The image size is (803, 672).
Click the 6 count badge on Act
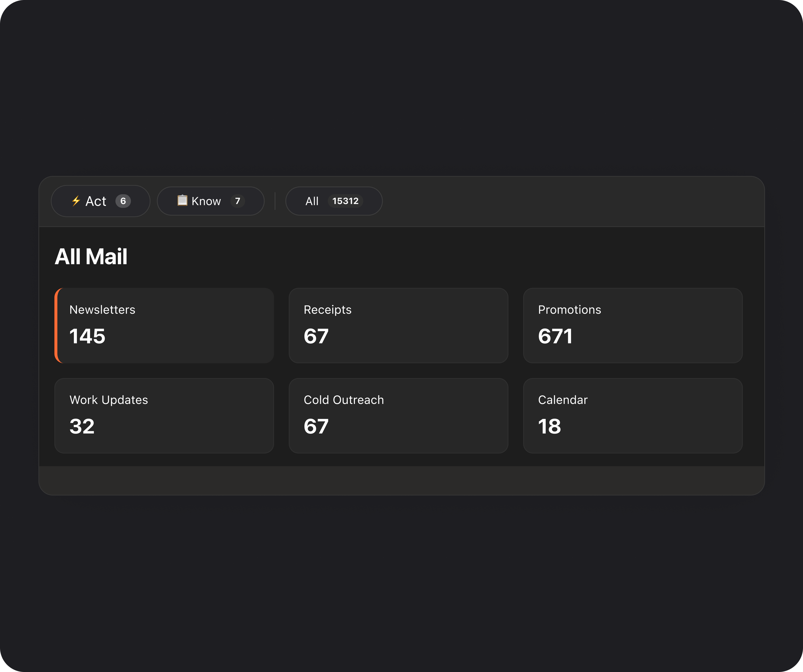(123, 201)
